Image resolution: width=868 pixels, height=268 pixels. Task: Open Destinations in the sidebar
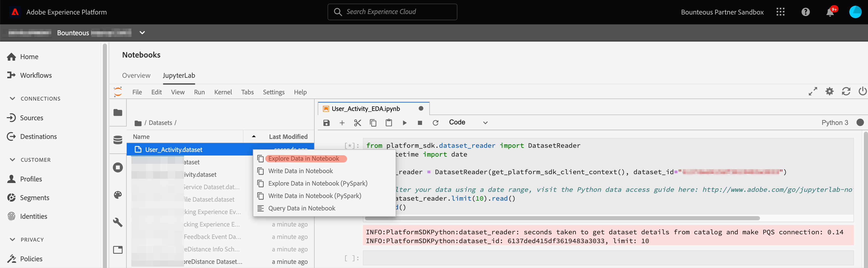click(32, 137)
